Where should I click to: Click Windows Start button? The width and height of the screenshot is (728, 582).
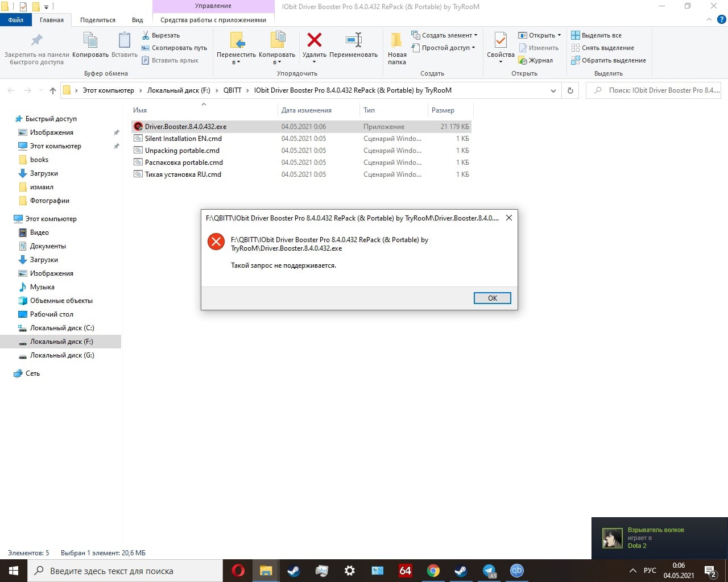pyautogui.click(x=14, y=571)
